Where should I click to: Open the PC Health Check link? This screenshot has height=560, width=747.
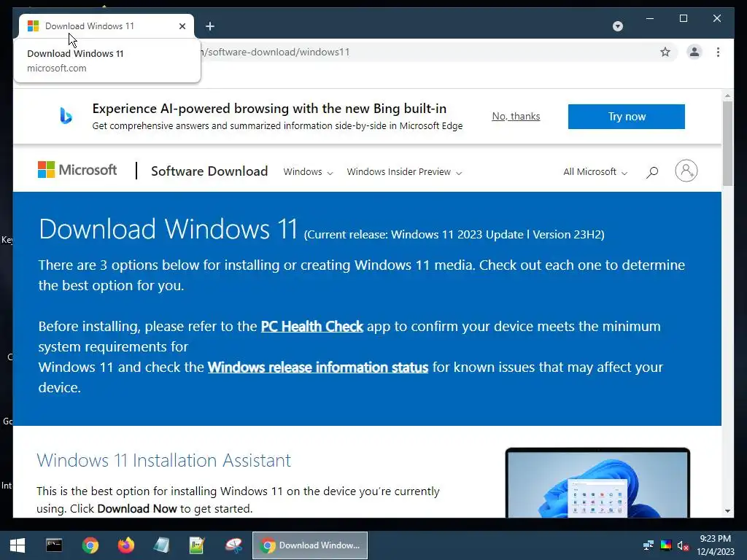coord(312,326)
